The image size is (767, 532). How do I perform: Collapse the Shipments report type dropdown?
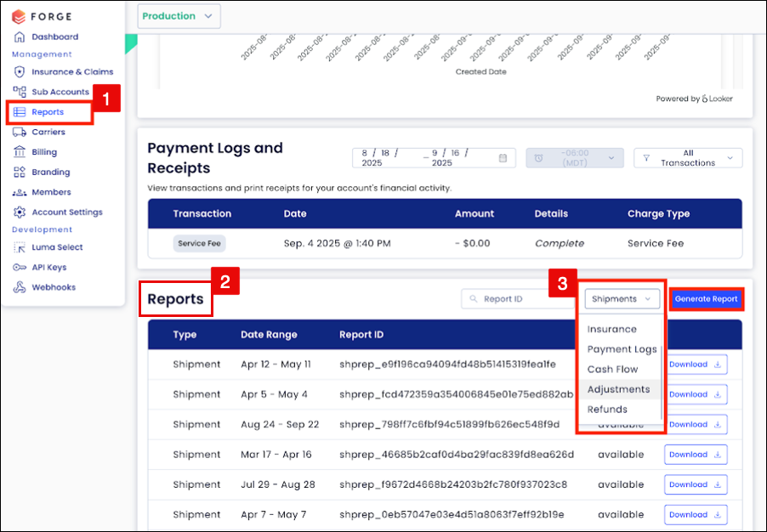tap(622, 299)
